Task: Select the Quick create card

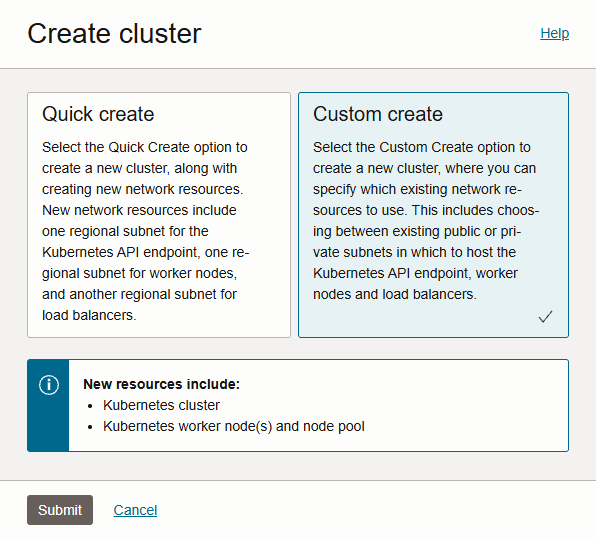Action: point(159,215)
